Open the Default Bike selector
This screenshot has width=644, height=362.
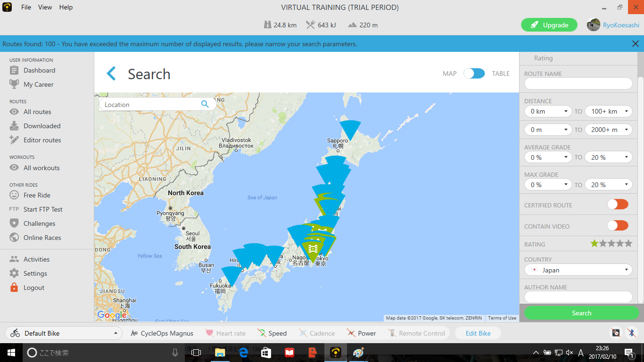pyautogui.click(x=63, y=333)
